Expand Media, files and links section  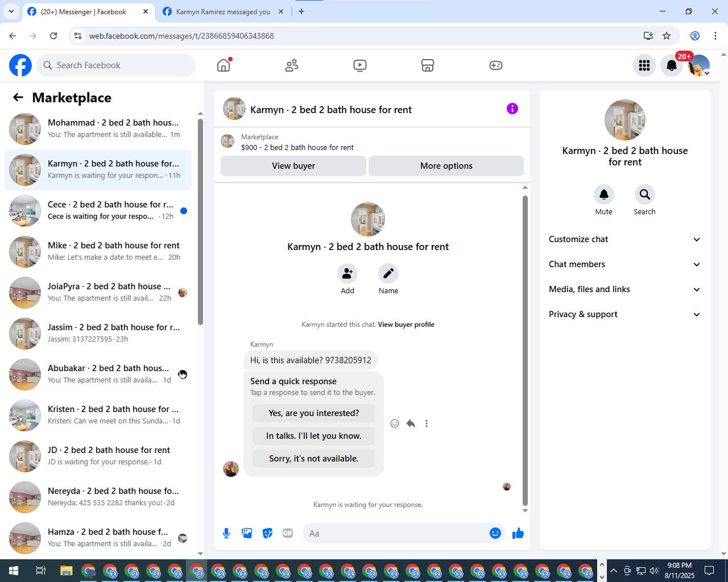[x=624, y=289]
